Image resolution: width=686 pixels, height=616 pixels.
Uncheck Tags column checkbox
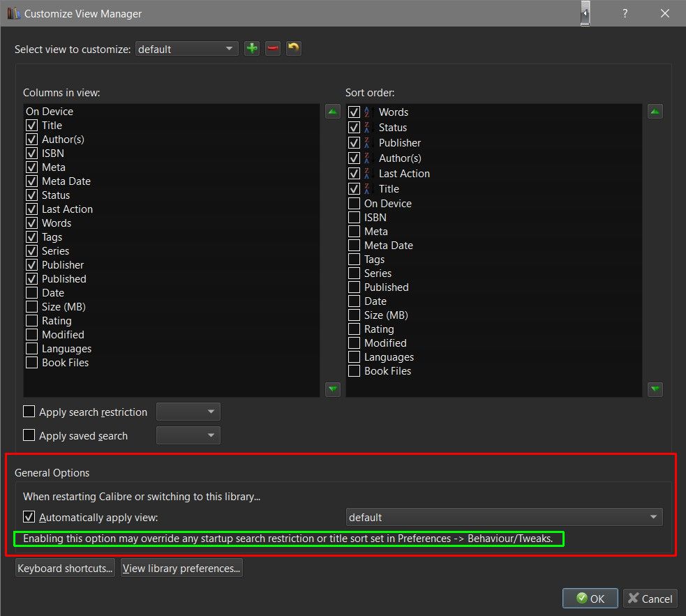coord(31,237)
